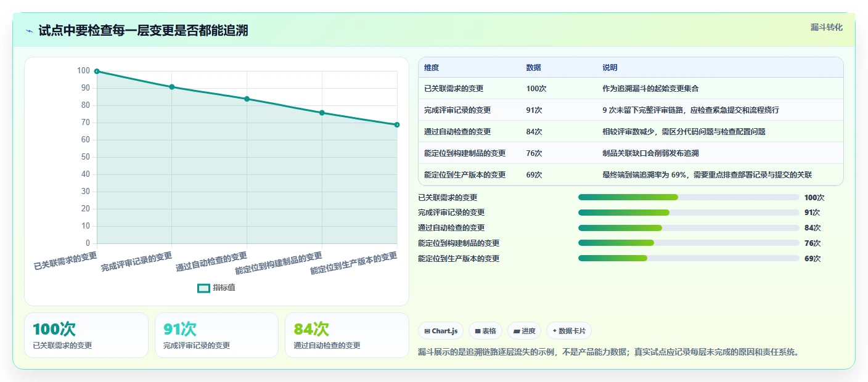Image resolution: width=868 pixels, height=382 pixels.
Task: Click the progress bar showing 84次
Action: pyautogui.click(x=689, y=228)
